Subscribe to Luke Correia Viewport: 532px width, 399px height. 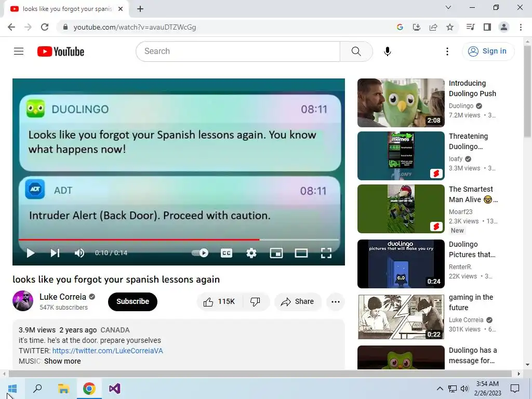[132, 302]
